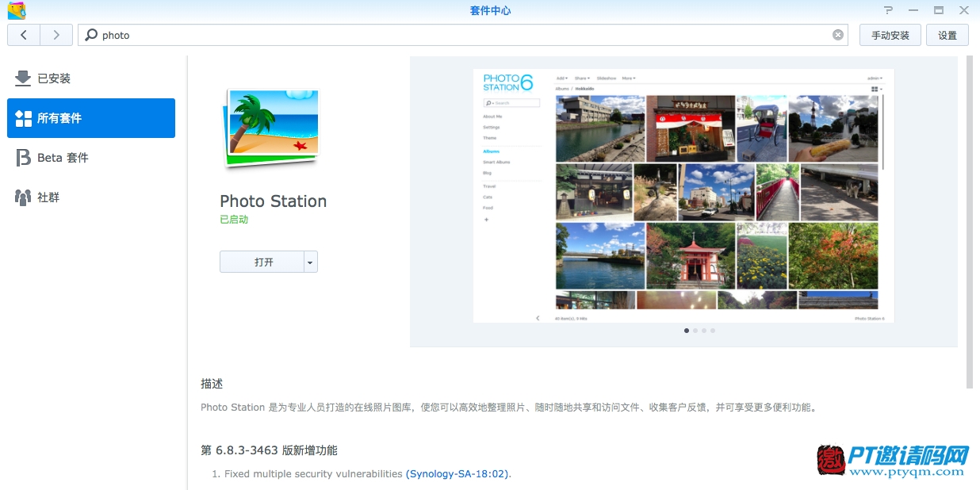This screenshot has height=490, width=980.
Task: Open the 已安装 section
Action: [x=91, y=78]
